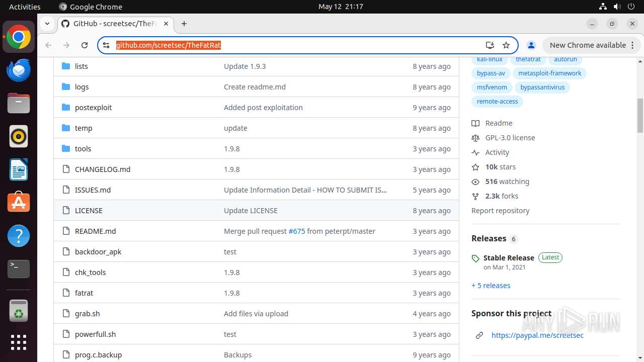Click the file icon beside chk_tools
This screenshot has height=362, width=644.
click(x=65, y=272)
